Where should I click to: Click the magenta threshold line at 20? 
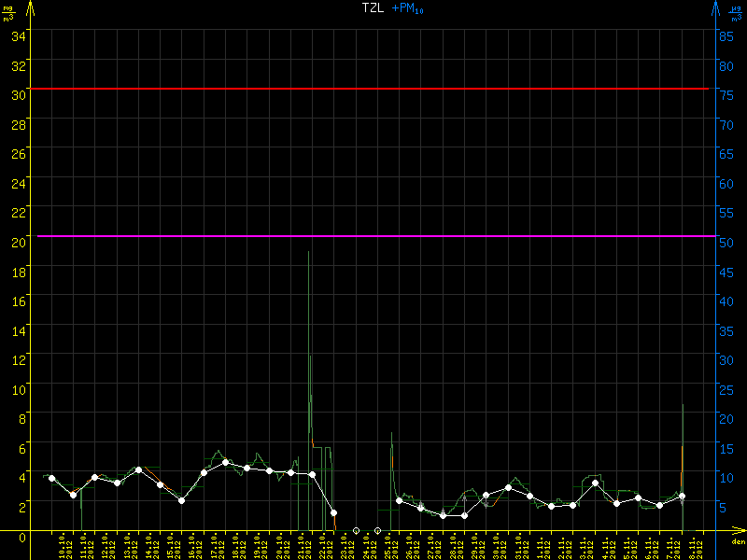pos(373,236)
